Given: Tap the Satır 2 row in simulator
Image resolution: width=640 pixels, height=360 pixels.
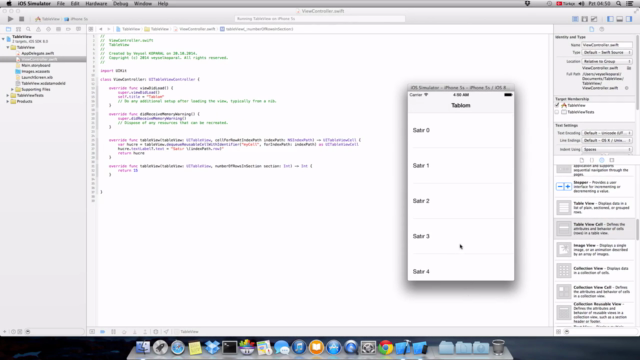Looking at the screenshot, I should 461,201.
